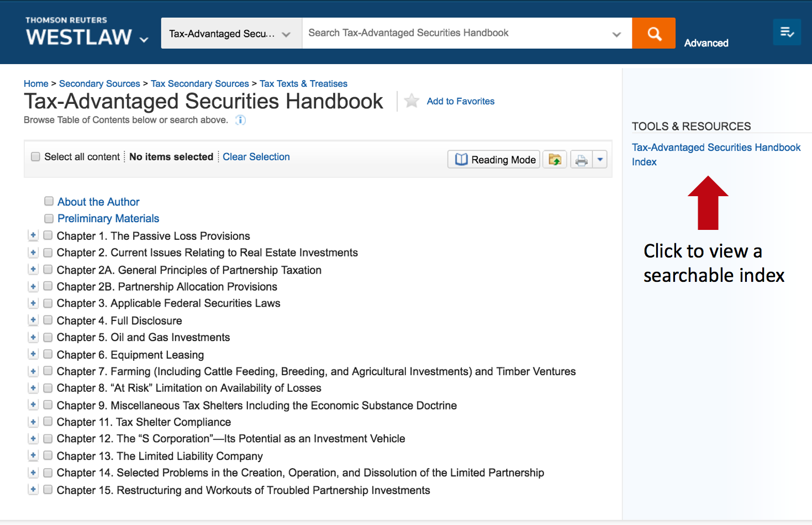Click the orange search magnifier button
Image resolution: width=812 pixels, height=525 pixels.
[653, 33]
